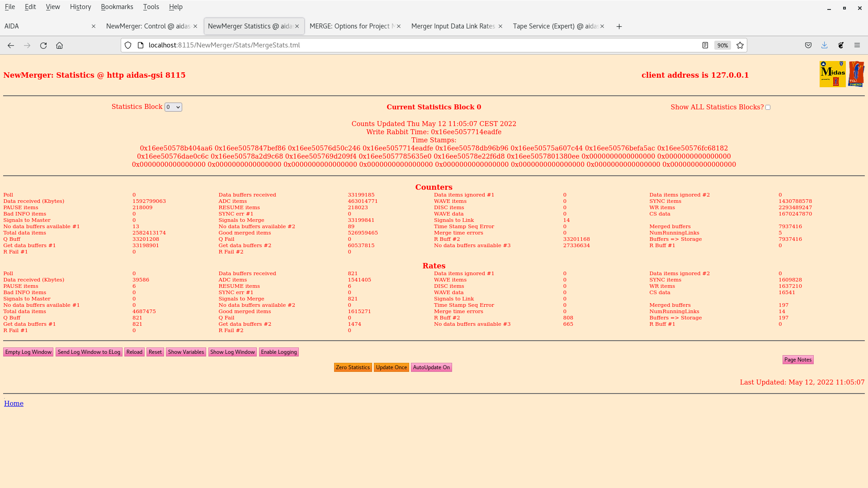This screenshot has height=488, width=868.
Task: Bookmark this page with the star icon
Action: 740,45
